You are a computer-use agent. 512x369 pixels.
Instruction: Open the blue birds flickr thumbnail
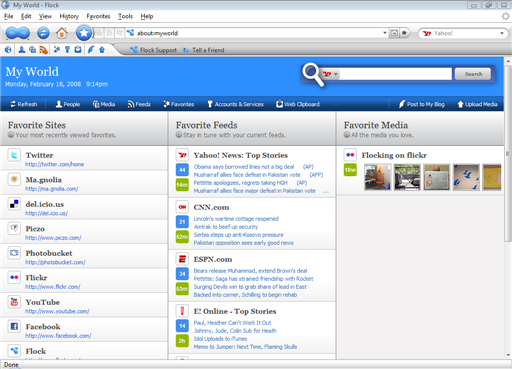click(x=466, y=177)
